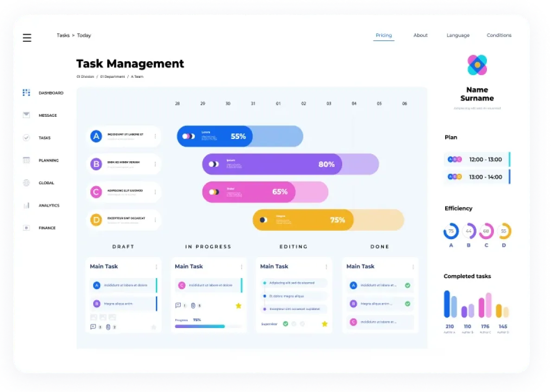Click the blue 210 completed tasks bar
The width and height of the screenshot is (556, 392).
(x=447, y=304)
